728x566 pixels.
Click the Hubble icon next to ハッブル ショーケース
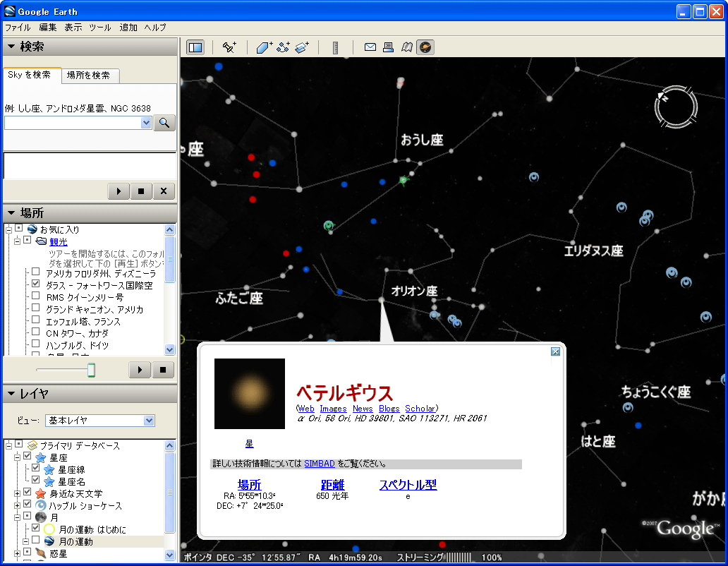pos(41,505)
